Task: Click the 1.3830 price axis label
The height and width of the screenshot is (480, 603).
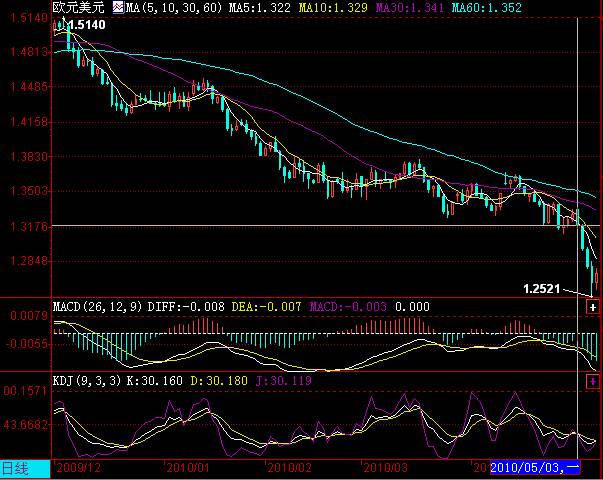Action: click(29, 157)
